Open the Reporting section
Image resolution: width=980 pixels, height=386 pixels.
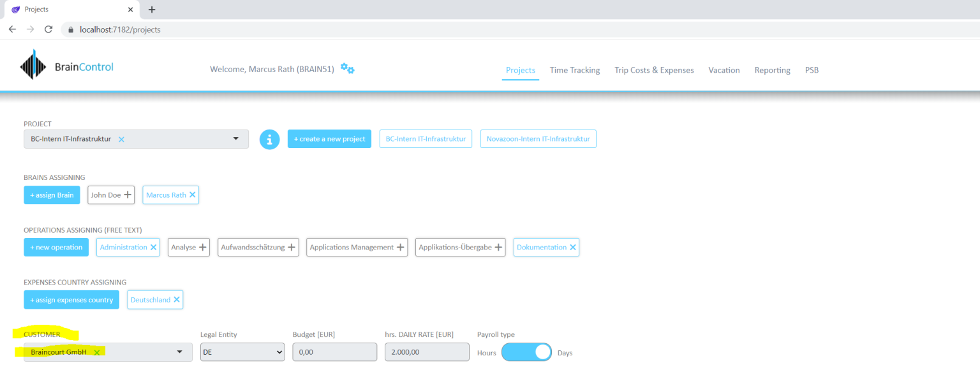[772, 70]
